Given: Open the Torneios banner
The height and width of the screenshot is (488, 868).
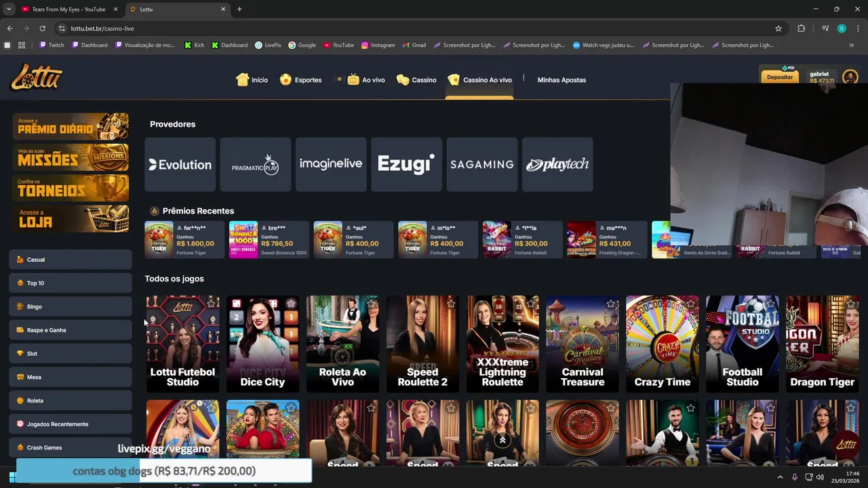Looking at the screenshot, I should point(71,188).
